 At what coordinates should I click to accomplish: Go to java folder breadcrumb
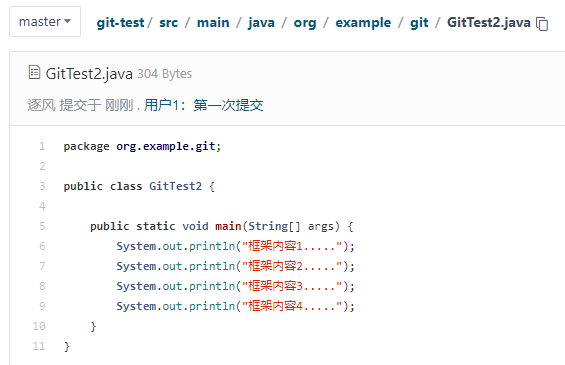261,23
